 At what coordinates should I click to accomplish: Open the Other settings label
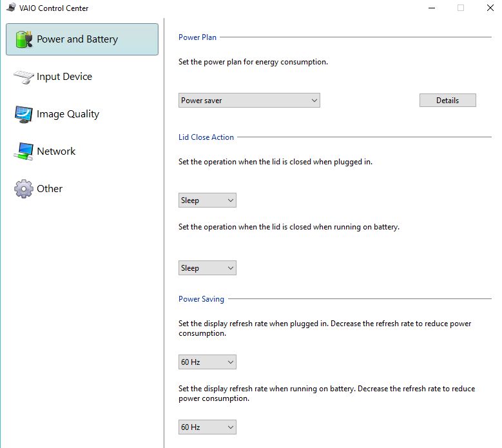click(50, 189)
